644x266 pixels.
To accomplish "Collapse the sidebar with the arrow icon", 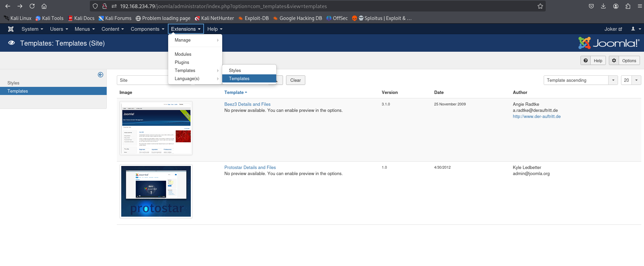I will click(x=100, y=75).
